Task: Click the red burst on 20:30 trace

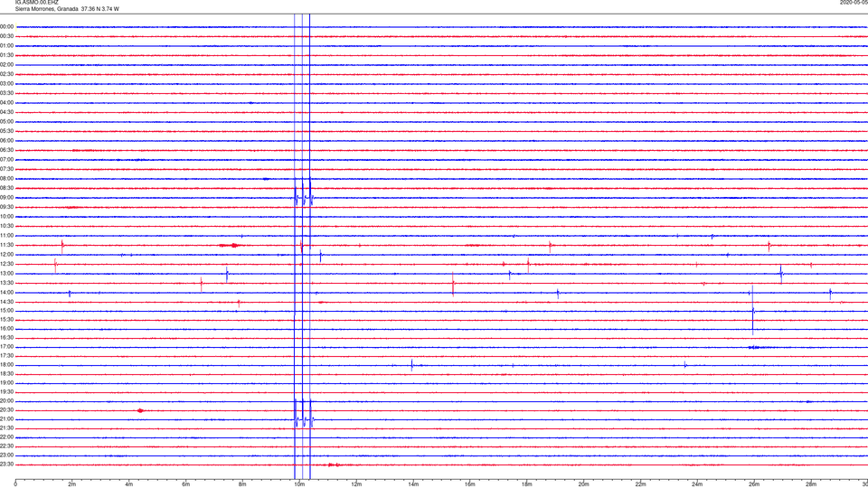Action: pos(141,410)
